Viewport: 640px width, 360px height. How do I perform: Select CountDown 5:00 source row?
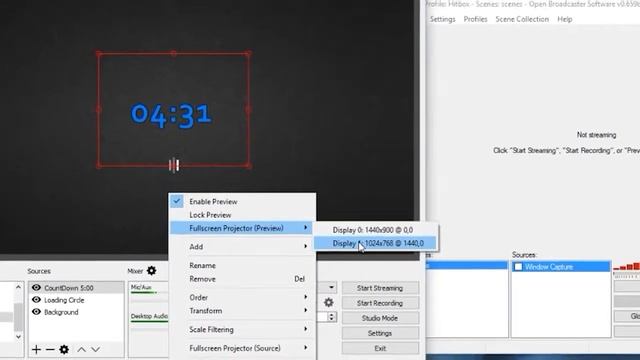coord(76,288)
